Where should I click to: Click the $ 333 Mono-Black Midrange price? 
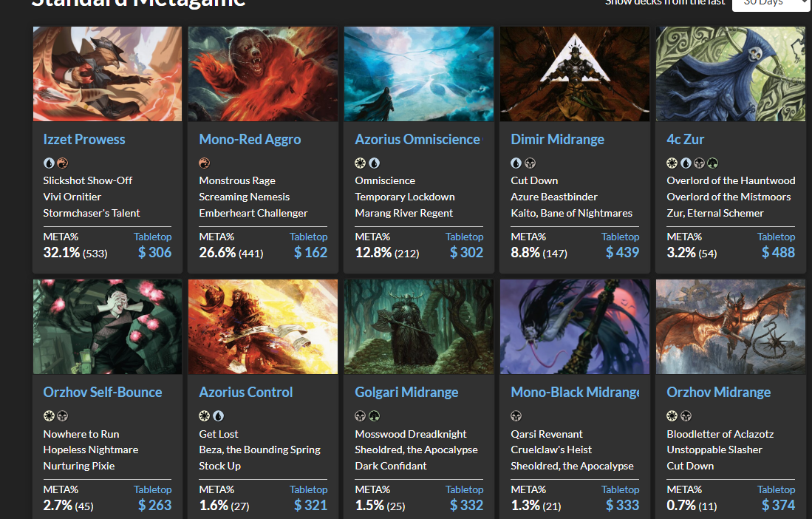(622, 505)
